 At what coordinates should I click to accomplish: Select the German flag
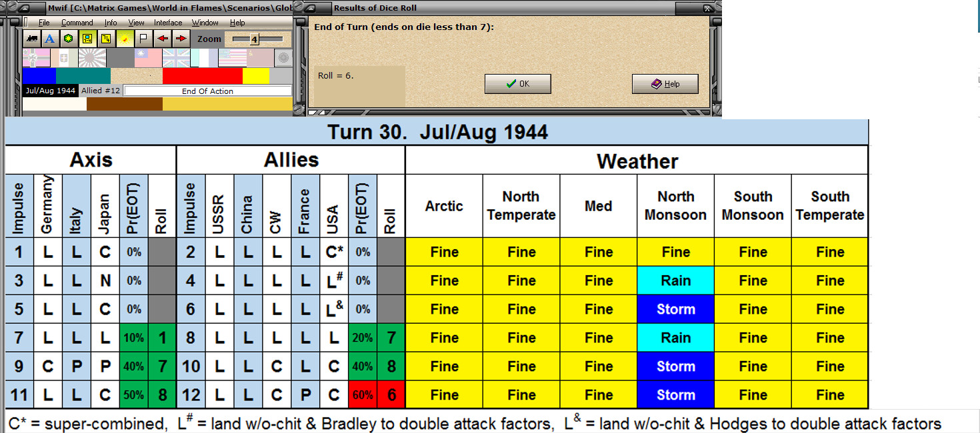(36, 58)
